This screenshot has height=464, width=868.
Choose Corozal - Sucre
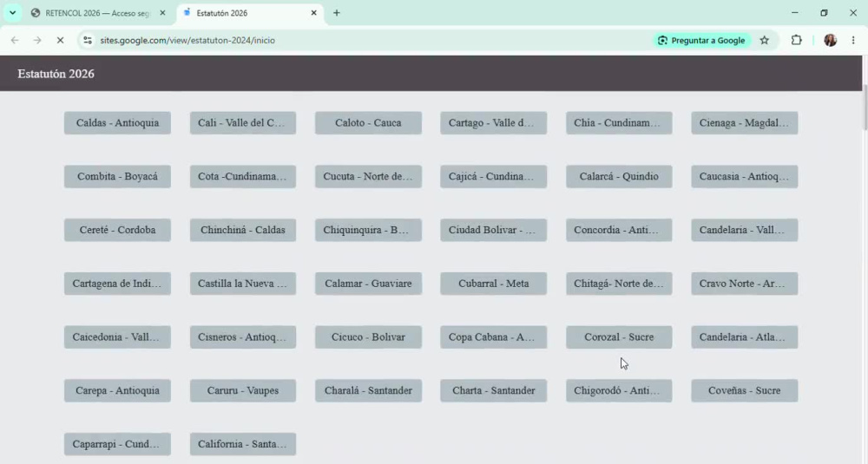point(619,337)
